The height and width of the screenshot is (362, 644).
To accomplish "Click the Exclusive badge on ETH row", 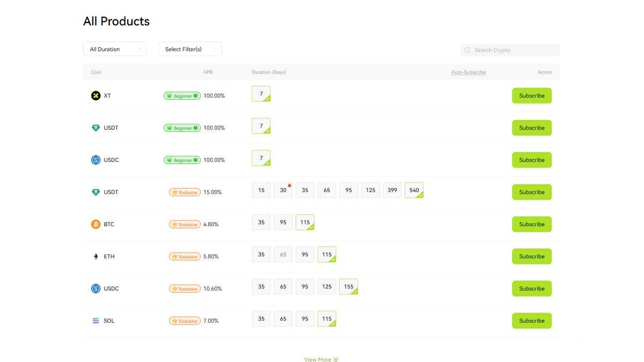I will [185, 256].
